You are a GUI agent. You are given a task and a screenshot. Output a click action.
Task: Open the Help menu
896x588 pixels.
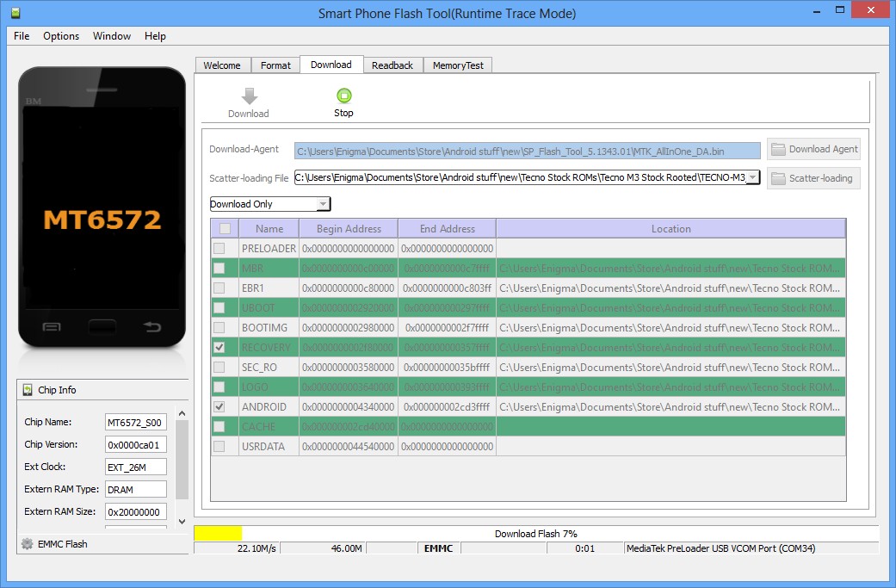point(155,36)
